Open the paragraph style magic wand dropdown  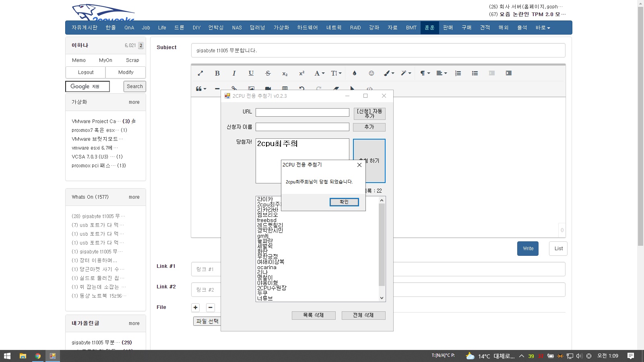406,73
